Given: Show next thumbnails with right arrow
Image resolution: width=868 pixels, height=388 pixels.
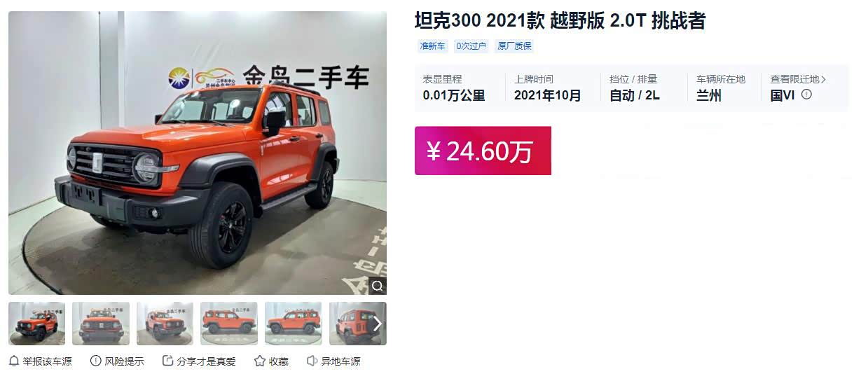Looking at the screenshot, I should coord(377,324).
